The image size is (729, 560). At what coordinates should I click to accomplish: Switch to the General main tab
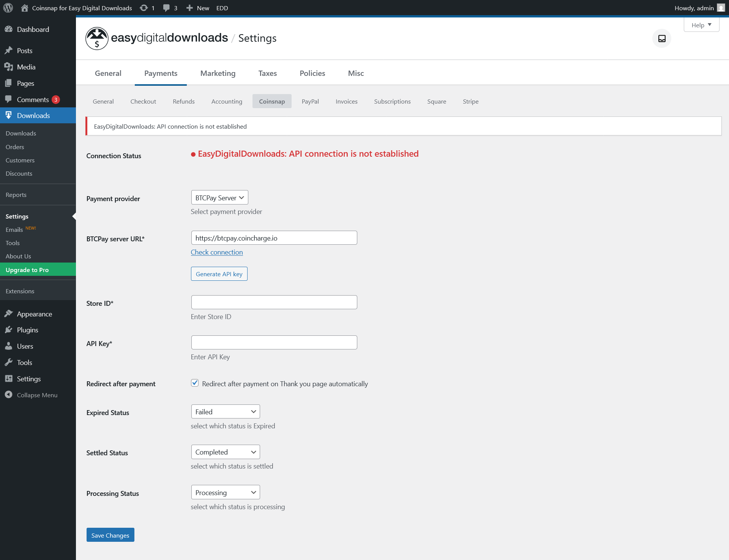tap(108, 73)
